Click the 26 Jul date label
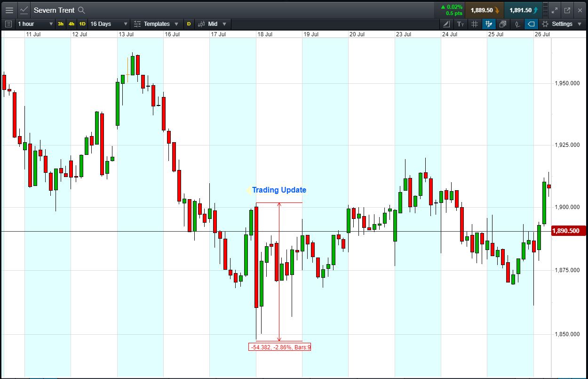 pos(542,34)
